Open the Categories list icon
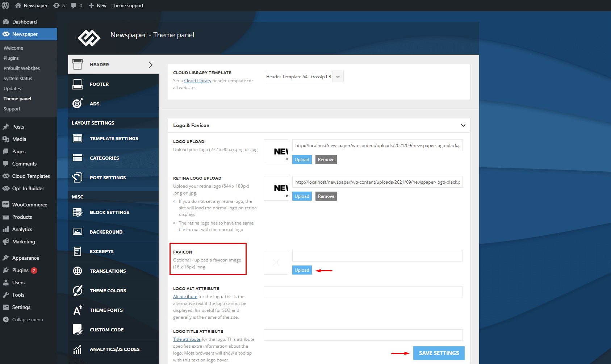The image size is (611, 364). [x=78, y=158]
